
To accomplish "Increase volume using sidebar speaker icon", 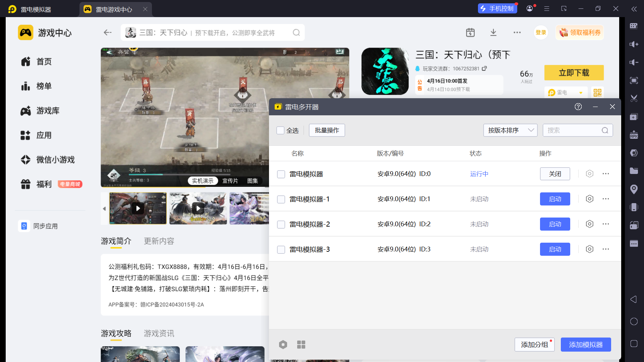I will [x=634, y=44].
